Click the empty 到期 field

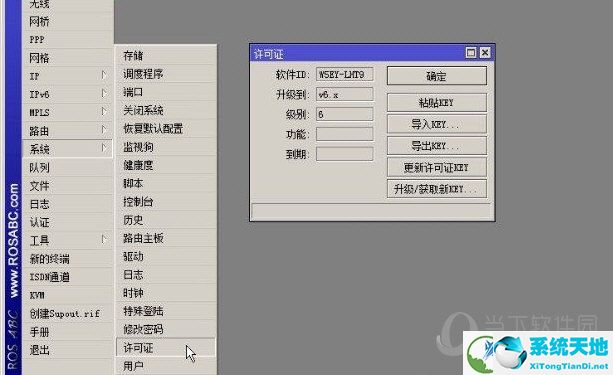344,154
